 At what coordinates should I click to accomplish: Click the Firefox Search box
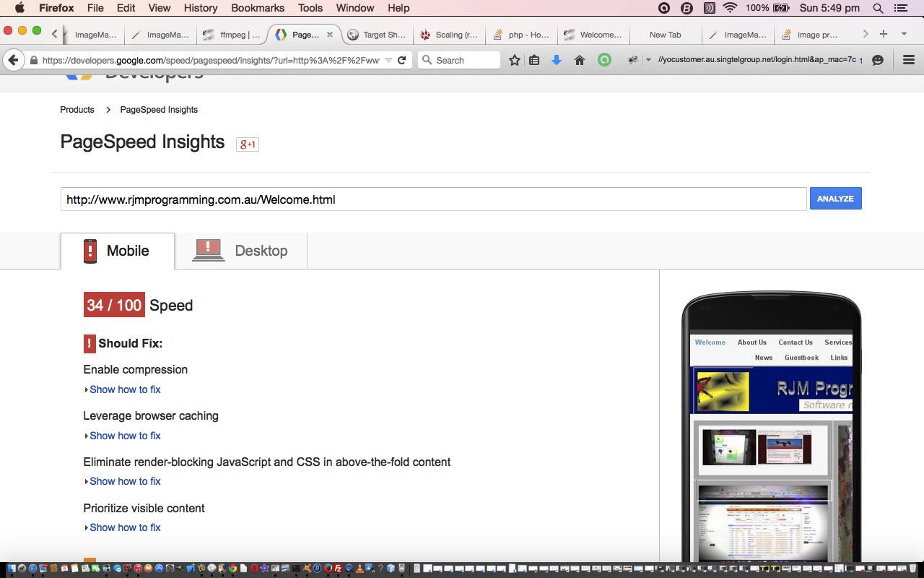tap(459, 60)
